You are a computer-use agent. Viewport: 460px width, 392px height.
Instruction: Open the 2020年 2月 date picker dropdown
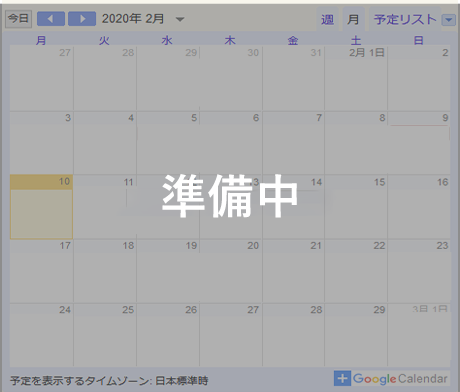pyautogui.click(x=180, y=19)
